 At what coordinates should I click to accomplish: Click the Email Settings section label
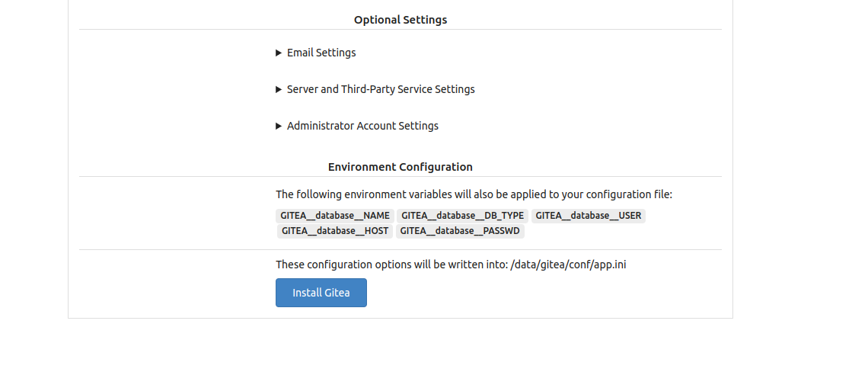tap(321, 53)
